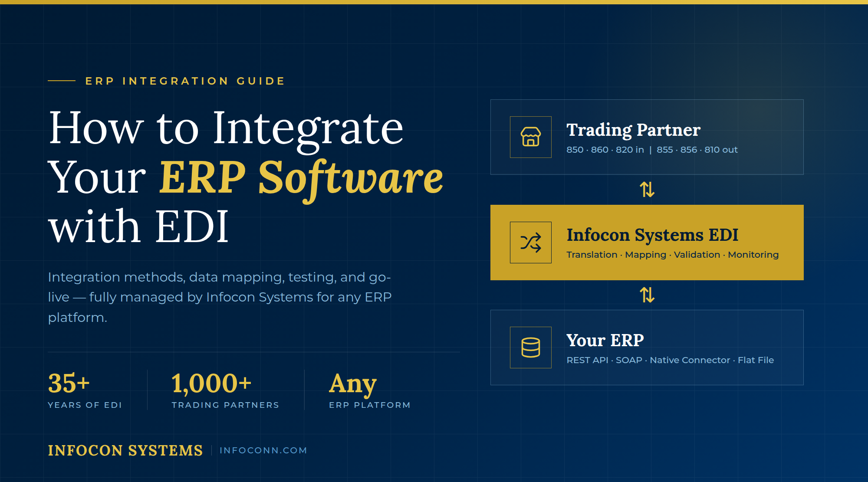Click the '850 · 860 · 820 in | 855 · 856 · 810 out' text

pos(652,150)
